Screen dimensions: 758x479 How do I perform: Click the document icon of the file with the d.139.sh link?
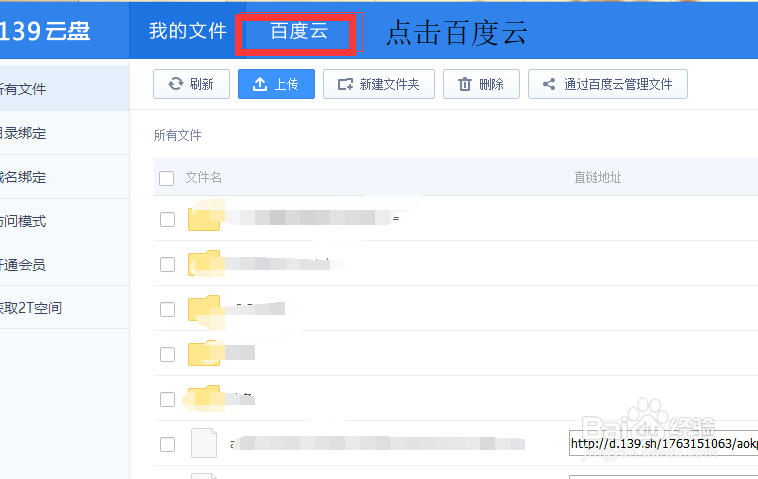coord(204,443)
